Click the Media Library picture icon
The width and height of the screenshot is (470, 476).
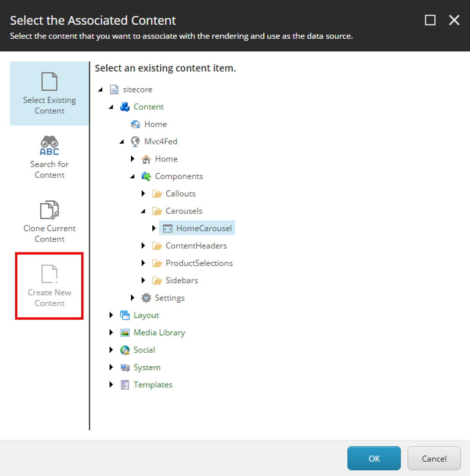pos(125,333)
